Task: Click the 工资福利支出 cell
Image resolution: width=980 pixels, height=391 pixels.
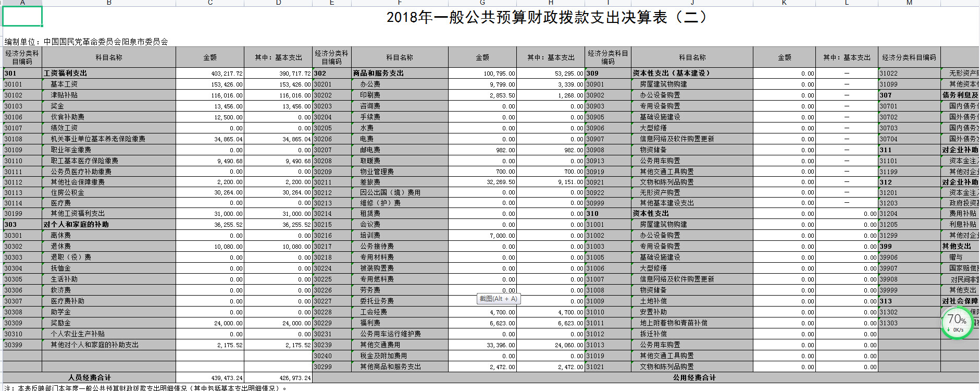Action: pyautogui.click(x=109, y=74)
